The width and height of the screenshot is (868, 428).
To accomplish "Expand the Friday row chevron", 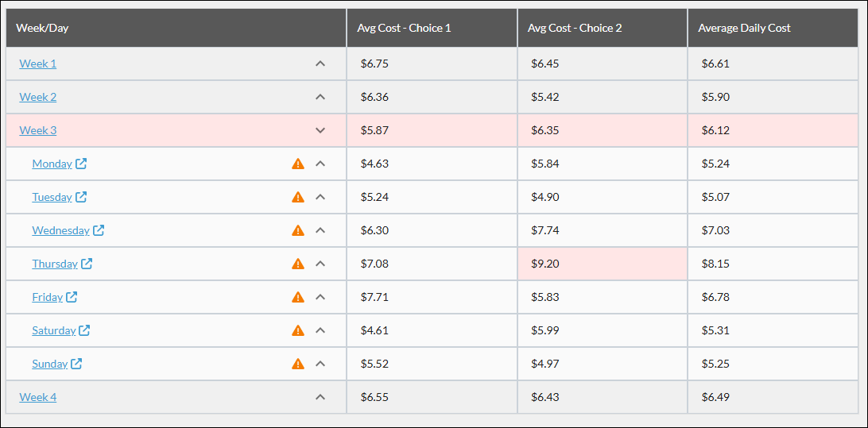I will (320, 297).
